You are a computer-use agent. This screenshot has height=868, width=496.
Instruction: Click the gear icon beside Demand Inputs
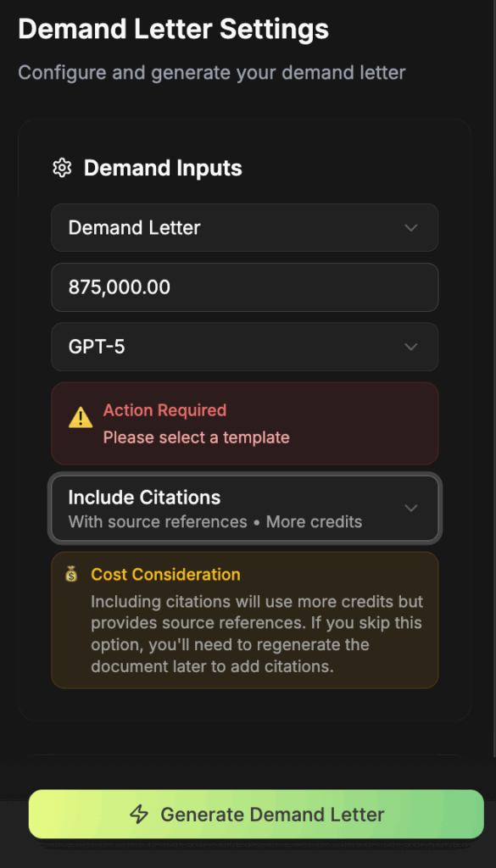point(61,168)
